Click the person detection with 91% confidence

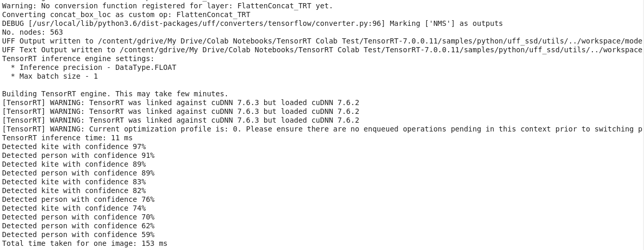coord(78,155)
